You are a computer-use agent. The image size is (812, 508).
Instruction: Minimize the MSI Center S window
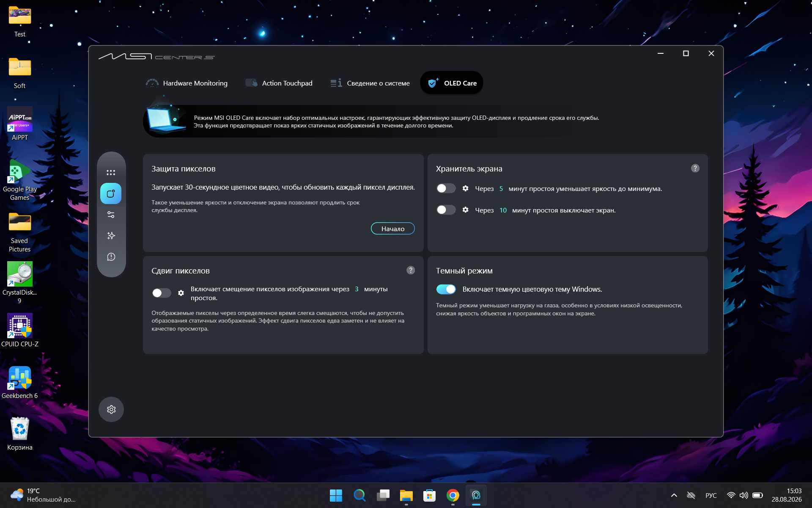pyautogui.click(x=661, y=53)
